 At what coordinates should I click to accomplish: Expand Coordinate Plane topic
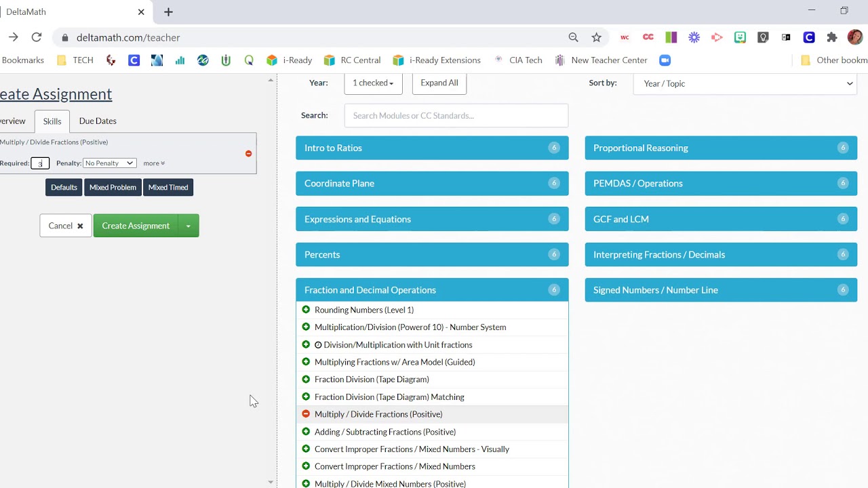432,183
